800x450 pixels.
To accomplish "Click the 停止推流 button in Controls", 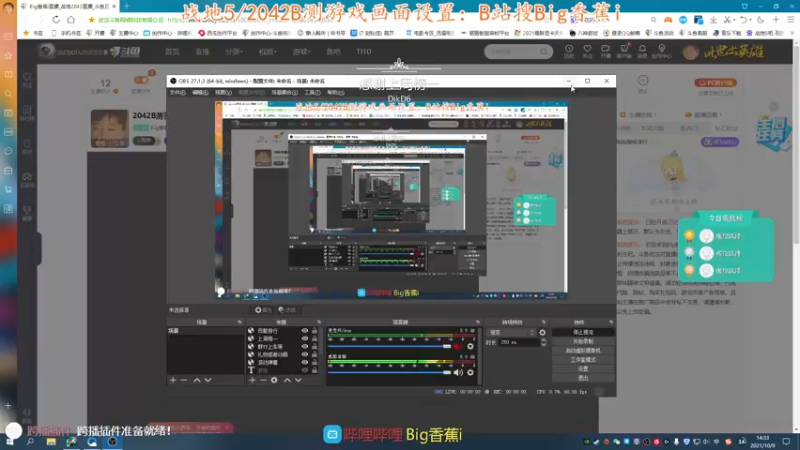I will tap(583, 332).
